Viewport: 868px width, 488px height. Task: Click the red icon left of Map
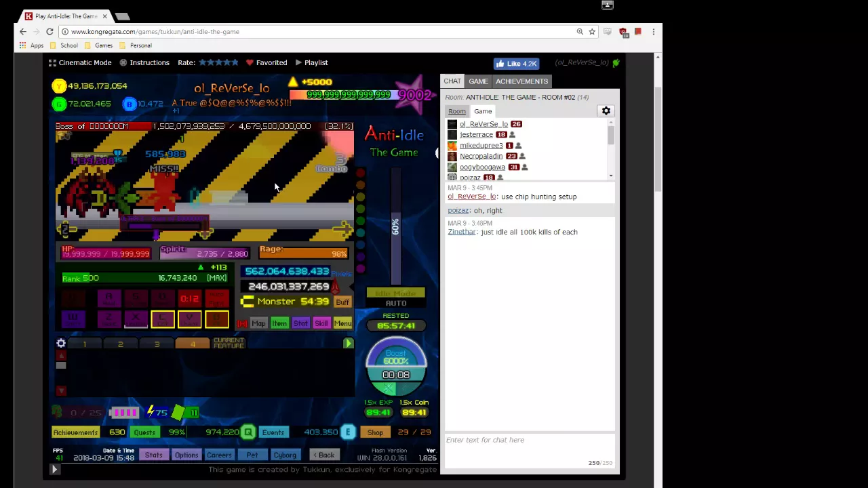[x=243, y=323]
